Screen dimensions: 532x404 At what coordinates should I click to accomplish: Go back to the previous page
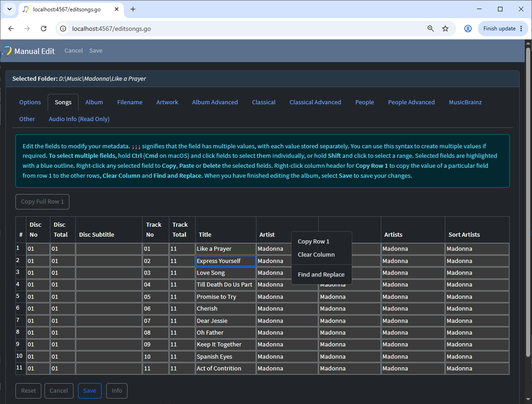pos(11,29)
